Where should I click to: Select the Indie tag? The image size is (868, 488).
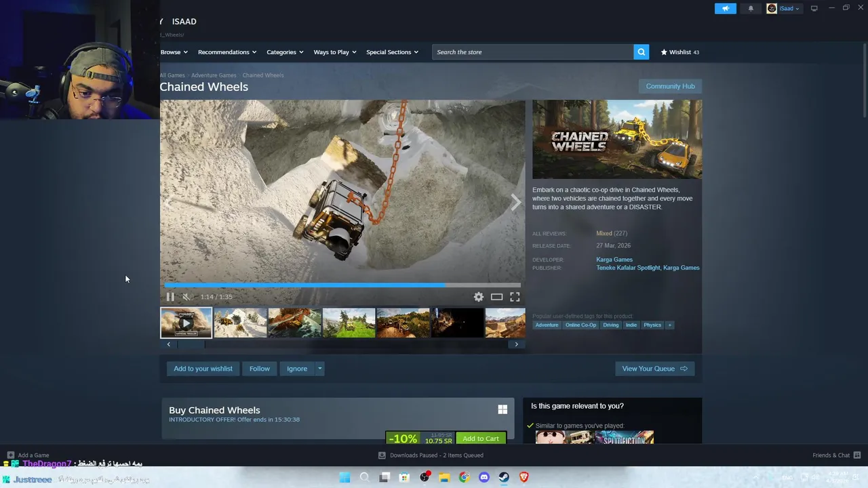631,325
